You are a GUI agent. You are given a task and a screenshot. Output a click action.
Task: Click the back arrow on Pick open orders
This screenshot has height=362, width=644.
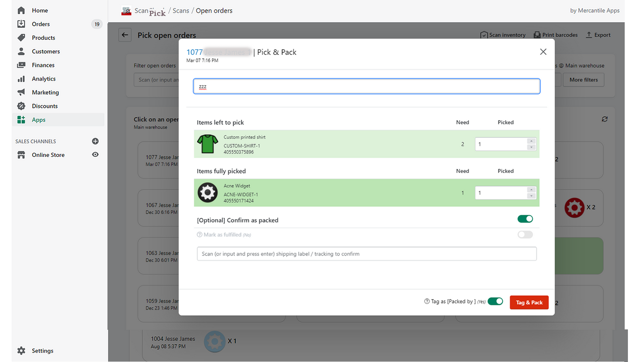[125, 35]
